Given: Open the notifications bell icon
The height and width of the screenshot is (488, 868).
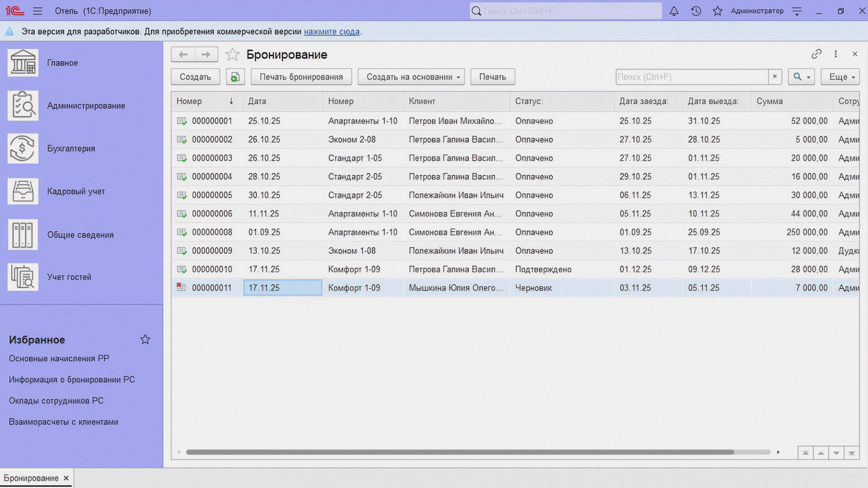Looking at the screenshot, I should pos(674,11).
